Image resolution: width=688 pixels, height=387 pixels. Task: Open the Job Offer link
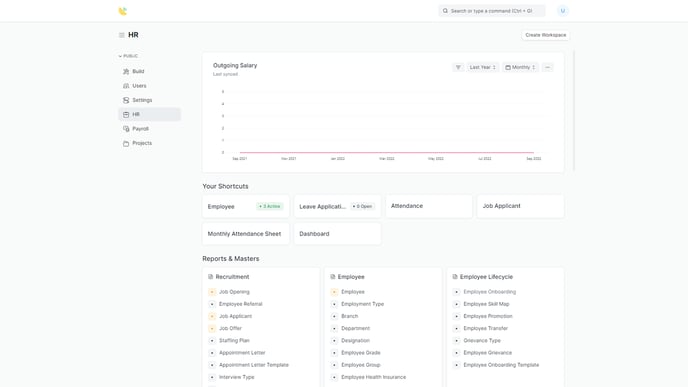pos(230,328)
